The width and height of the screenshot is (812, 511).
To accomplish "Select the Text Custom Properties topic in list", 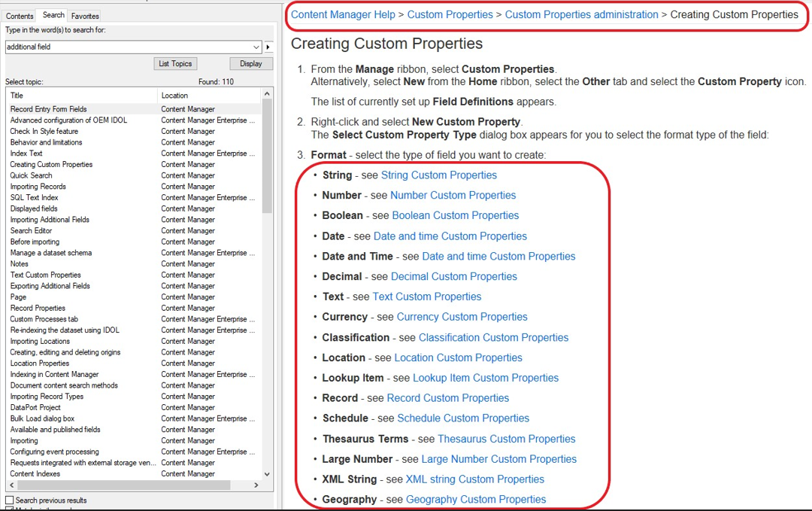I will [x=45, y=275].
